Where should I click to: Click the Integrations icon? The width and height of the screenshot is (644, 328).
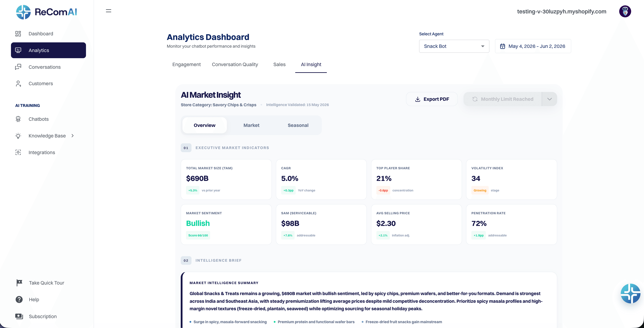[18, 152]
